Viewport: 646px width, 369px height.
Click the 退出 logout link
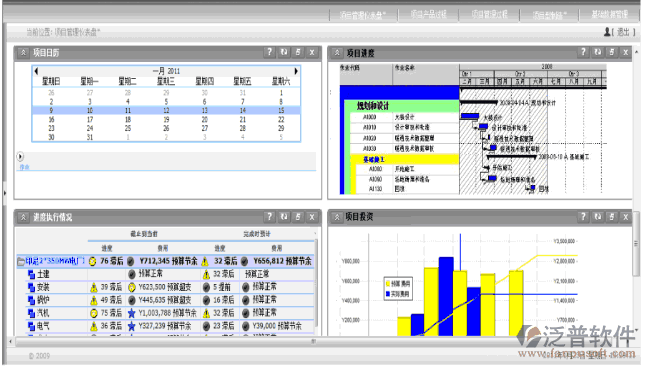point(623,32)
